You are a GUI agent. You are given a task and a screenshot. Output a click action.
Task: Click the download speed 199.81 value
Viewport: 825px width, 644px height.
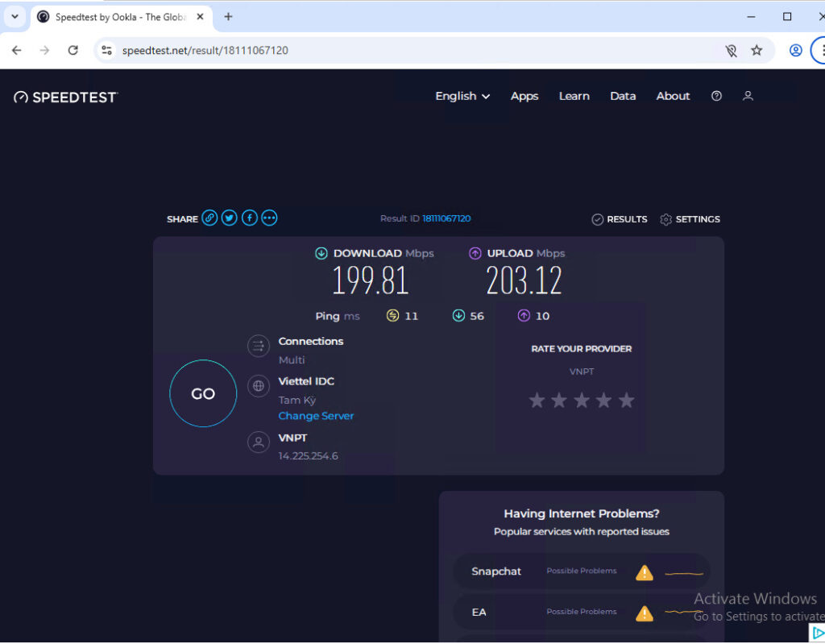click(x=371, y=280)
